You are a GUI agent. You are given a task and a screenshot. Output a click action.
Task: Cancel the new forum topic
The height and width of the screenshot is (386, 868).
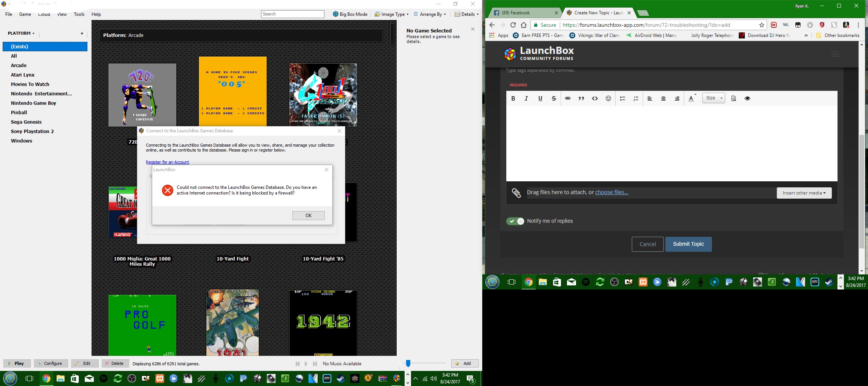(x=648, y=244)
